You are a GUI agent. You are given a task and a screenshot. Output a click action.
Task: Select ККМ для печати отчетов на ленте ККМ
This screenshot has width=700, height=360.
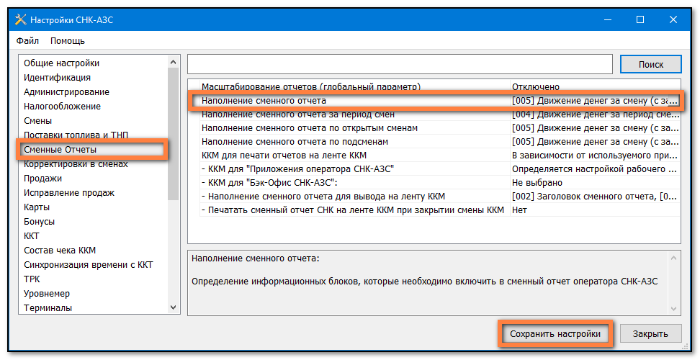click(440, 155)
